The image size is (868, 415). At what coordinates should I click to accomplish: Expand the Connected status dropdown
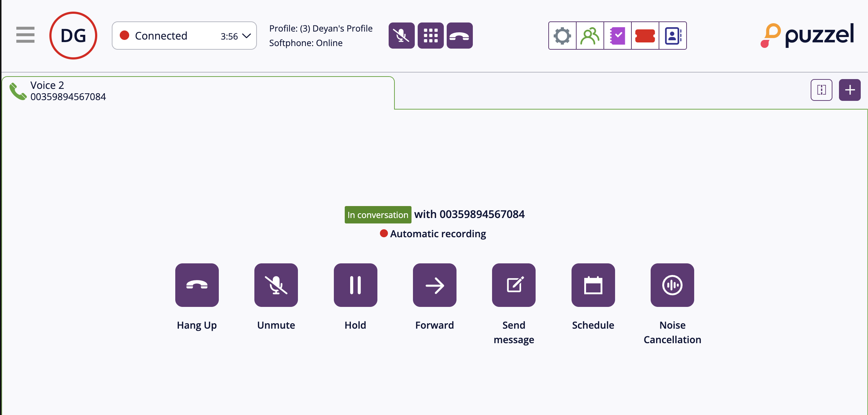point(246,35)
